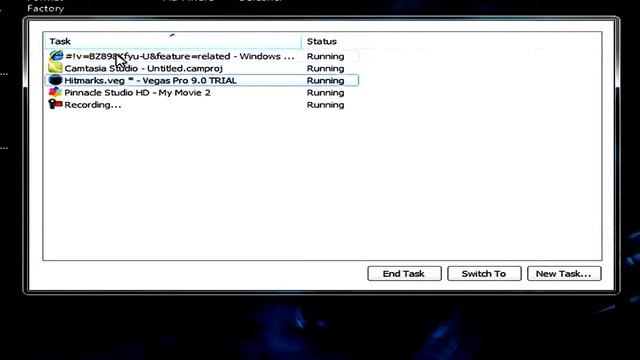Sort by the Task column header
The height and width of the screenshot is (360, 640).
pos(173,41)
